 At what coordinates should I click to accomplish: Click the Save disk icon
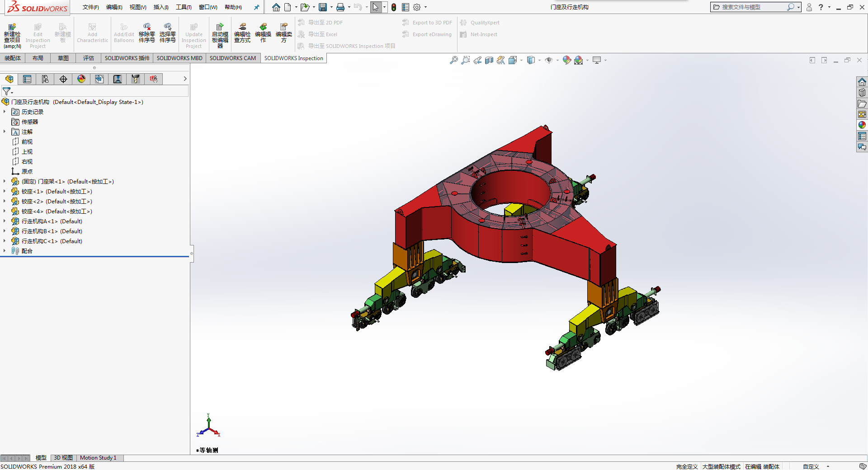point(323,7)
